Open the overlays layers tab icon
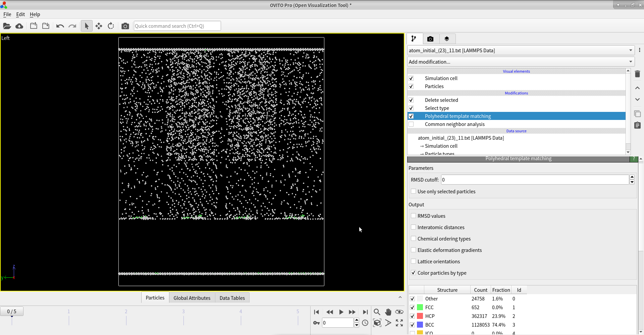The image size is (644, 335). coord(446,39)
